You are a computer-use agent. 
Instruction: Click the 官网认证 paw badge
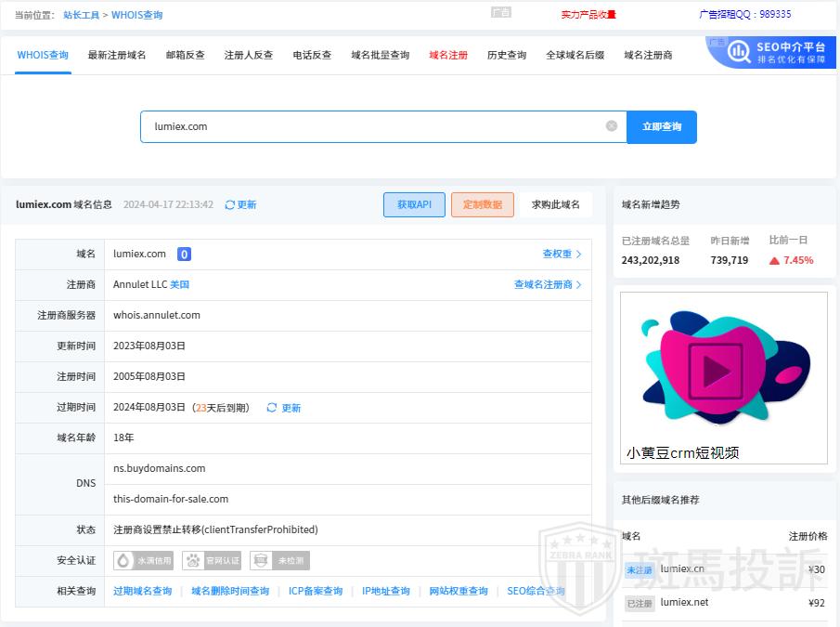pos(211,560)
